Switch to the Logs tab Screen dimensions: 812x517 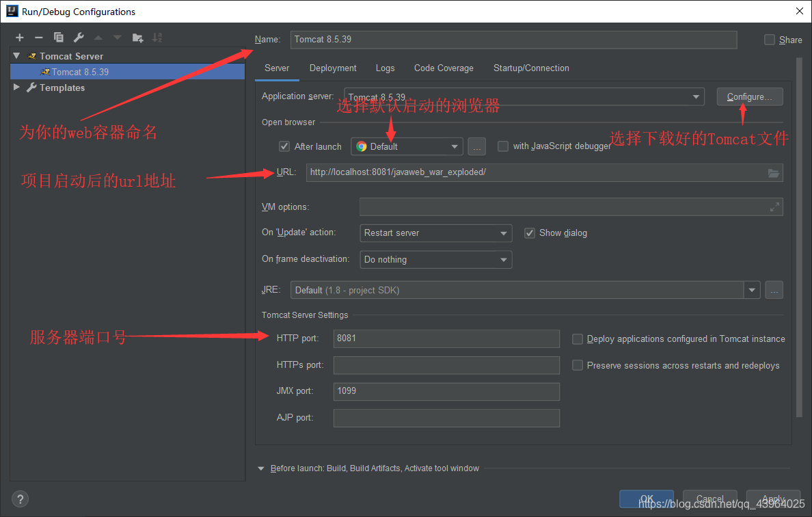tap(385, 68)
